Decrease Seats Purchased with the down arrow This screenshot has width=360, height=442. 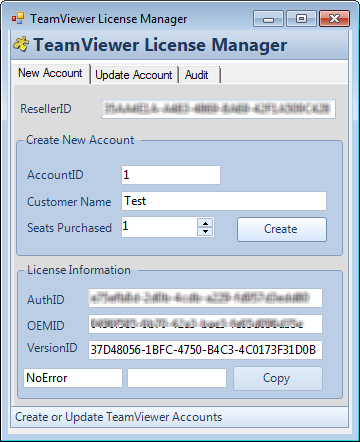[x=205, y=231]
